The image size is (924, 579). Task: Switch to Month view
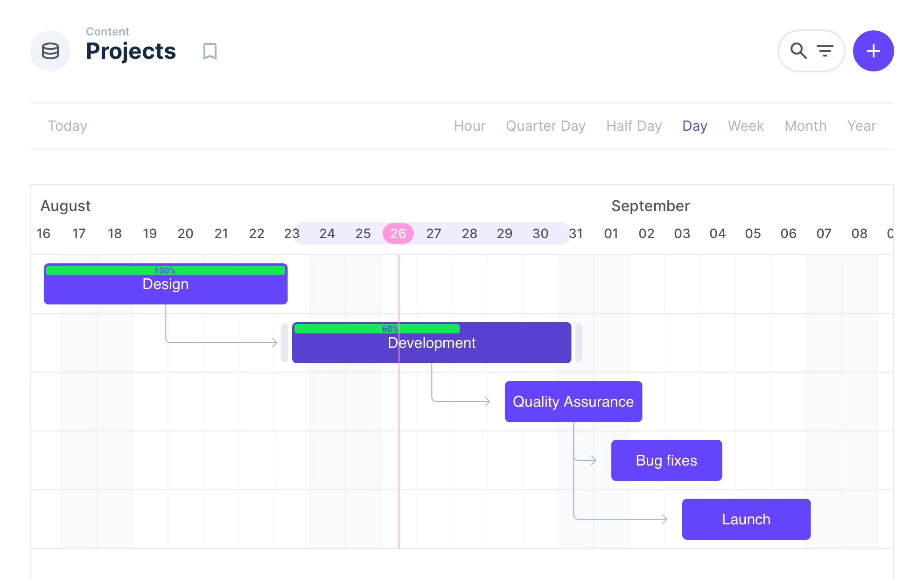pos(805,126)
